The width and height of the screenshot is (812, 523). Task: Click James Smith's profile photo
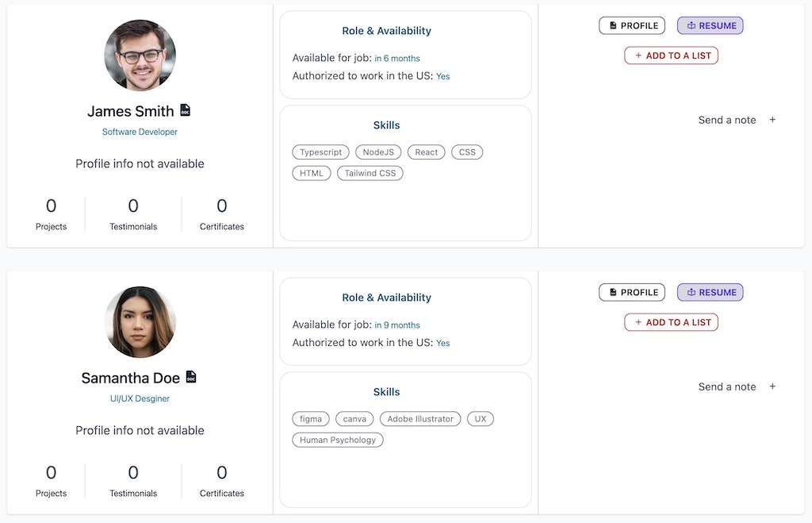[x=140, y=56]
